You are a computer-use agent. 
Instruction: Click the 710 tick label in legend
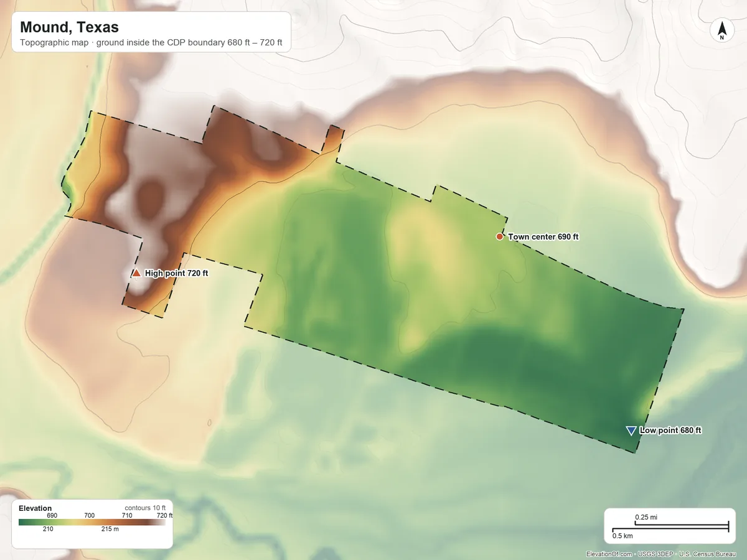pyautogui.click(x=127, y=515)
